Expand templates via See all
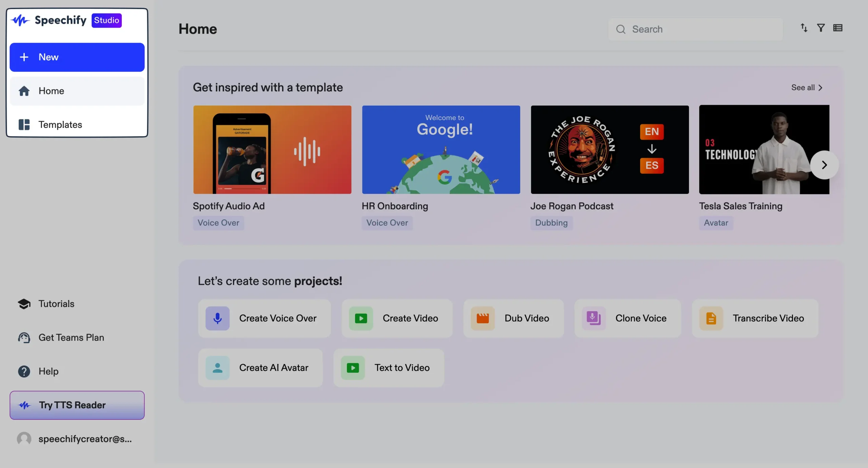Screen dimensions: 868x468 [807, 87]
